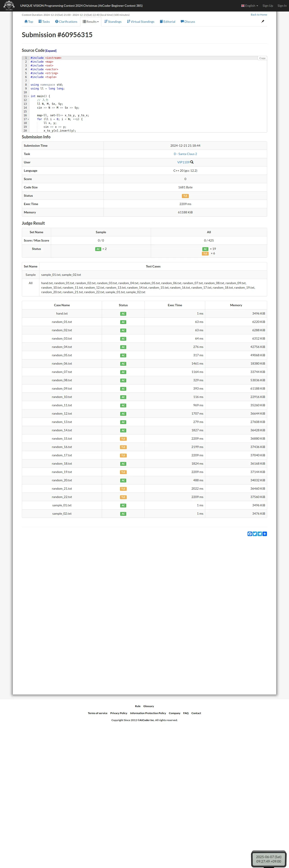Collapse code fold arrow at line 11
The height and width of the screenshot is (868, 289).
coord(28,96)
